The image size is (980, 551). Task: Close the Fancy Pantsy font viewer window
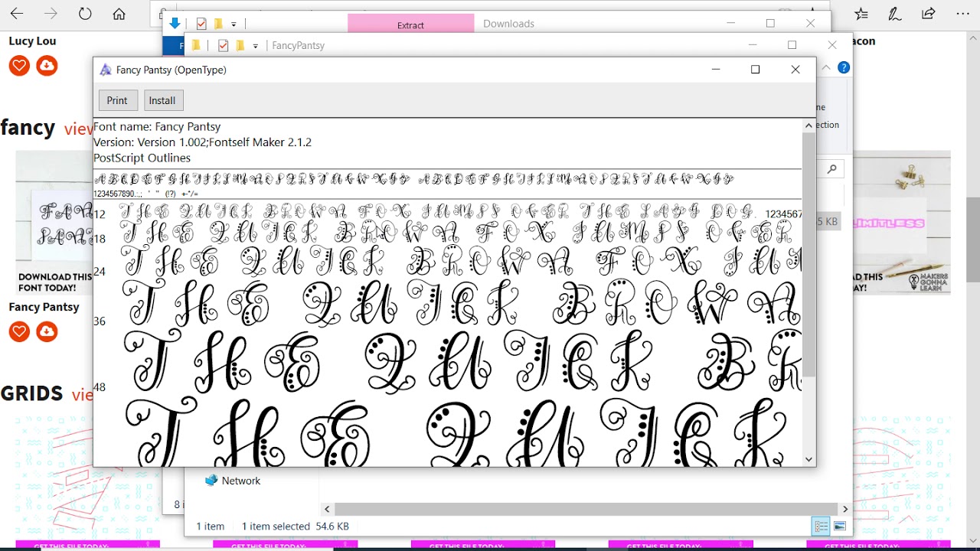click(795, 70)
